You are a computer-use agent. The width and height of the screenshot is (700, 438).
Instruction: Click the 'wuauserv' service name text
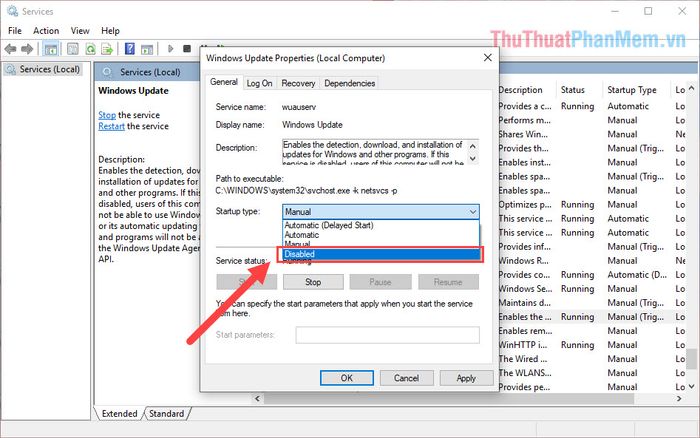tap(299, 107)
